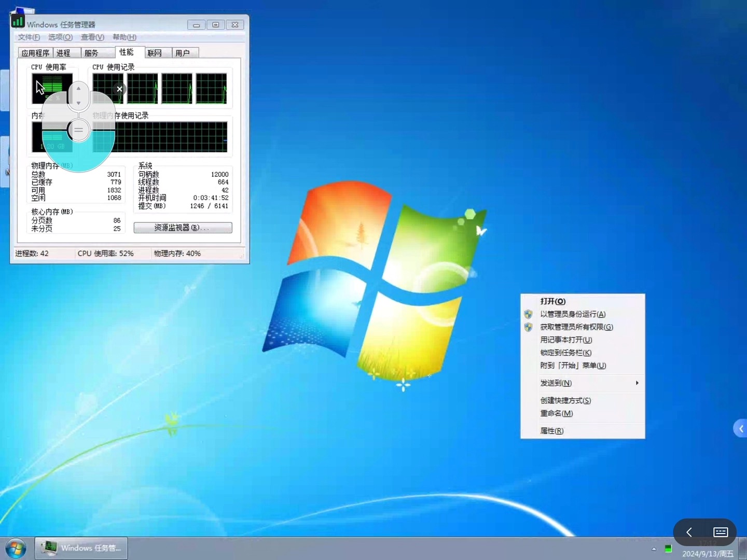Switch to the 应用程序 tab
The width and height of the screenshot is (747, 560).
[35, 53]
